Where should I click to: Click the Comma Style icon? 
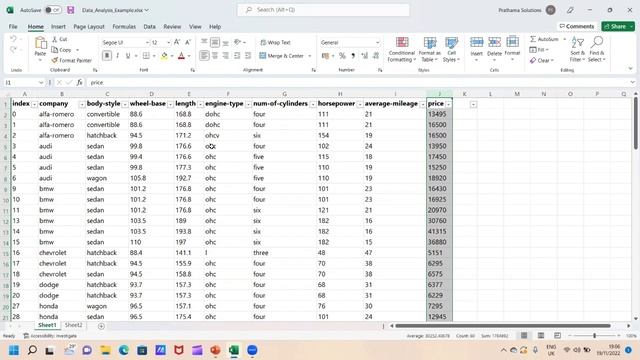point(353,56)
